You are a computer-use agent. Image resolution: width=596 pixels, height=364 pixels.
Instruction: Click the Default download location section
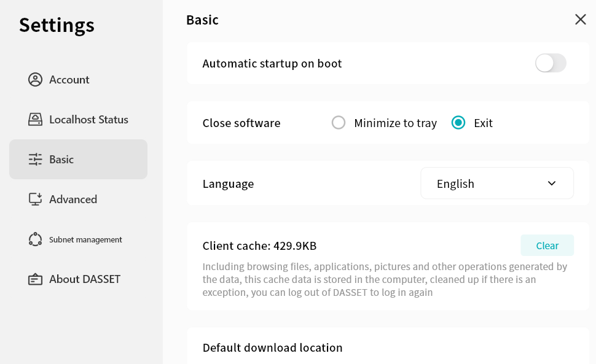[x=272, y=347]
